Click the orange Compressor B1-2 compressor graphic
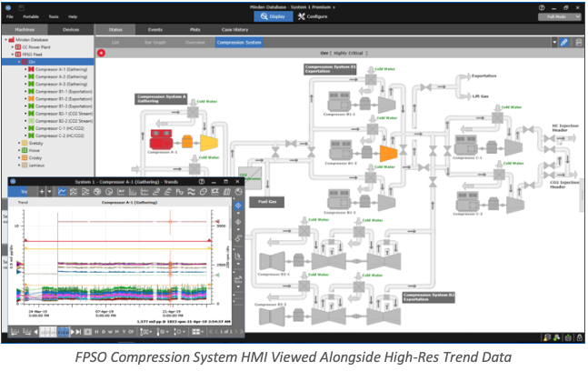The image size is (588, 371). tap(388, 153)
